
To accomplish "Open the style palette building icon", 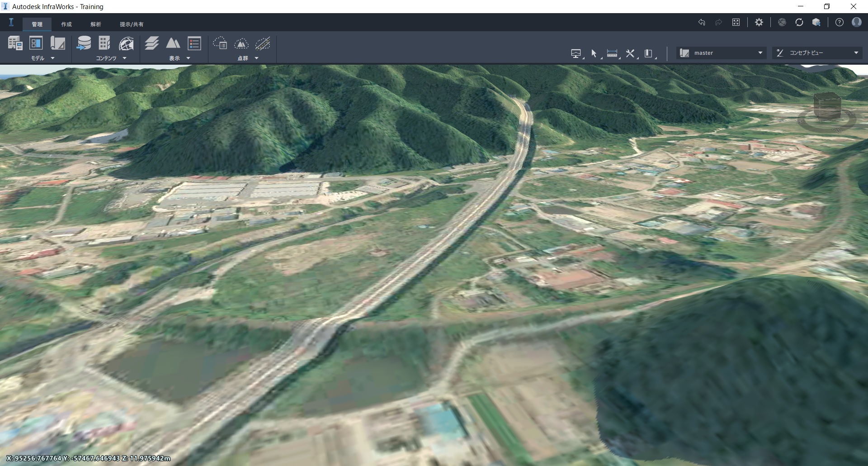I will [x=104, y=43].
